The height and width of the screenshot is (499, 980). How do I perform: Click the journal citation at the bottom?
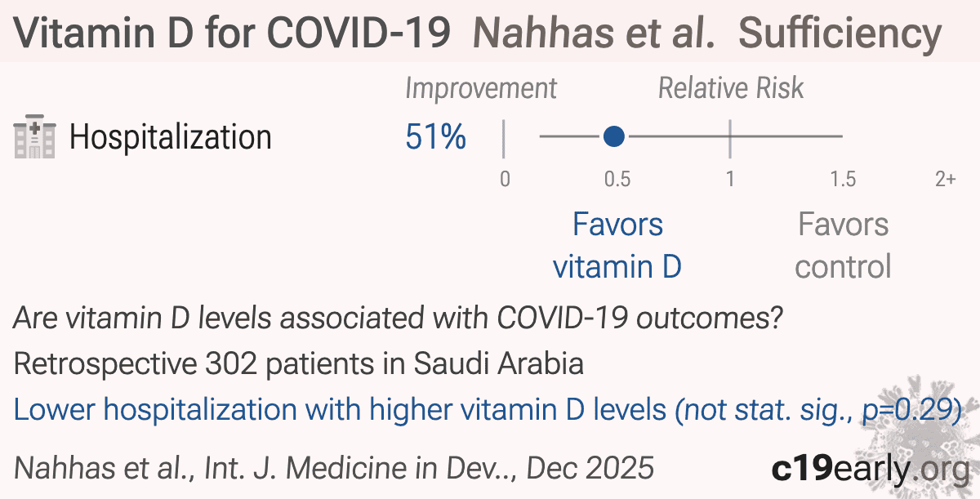tap(335, 468)
